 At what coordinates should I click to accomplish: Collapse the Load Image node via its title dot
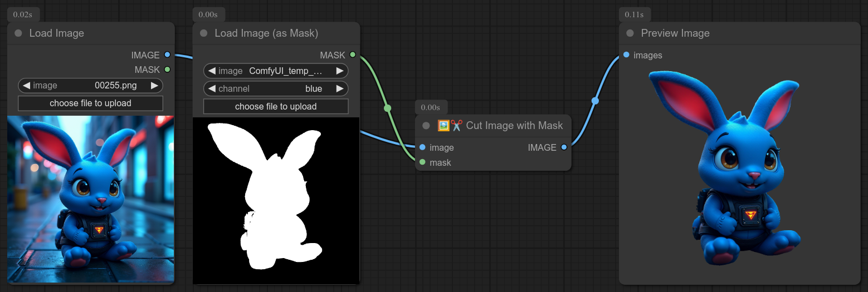18,33
